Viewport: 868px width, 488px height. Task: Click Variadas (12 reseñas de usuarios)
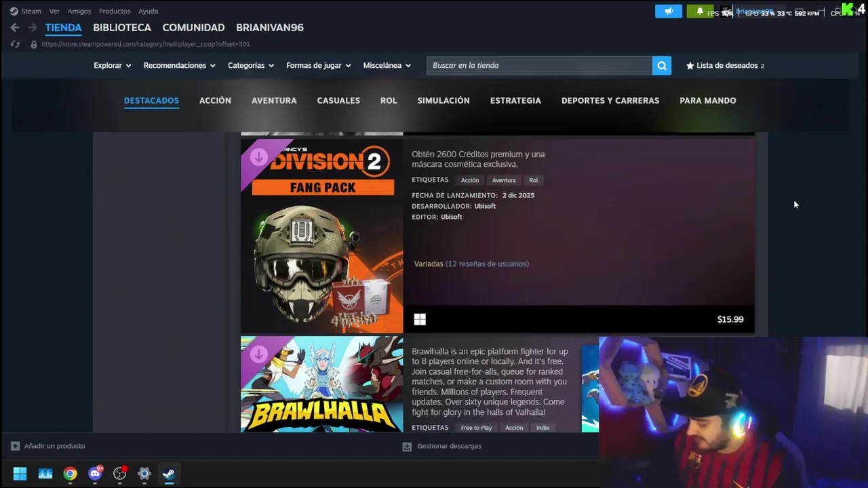click(x=471, y=264)
